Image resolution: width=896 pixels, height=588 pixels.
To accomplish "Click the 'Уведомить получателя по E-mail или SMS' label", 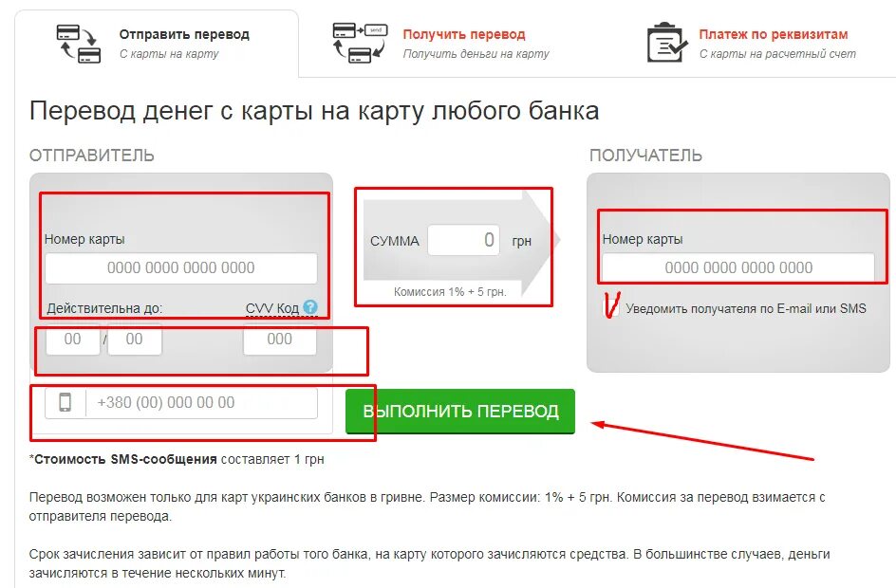I will click(746, 309).
